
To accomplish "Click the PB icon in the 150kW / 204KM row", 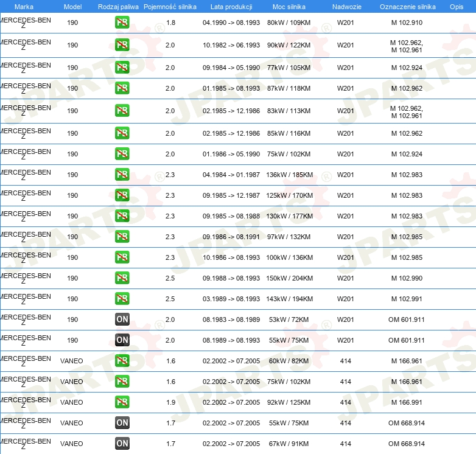I will click(x=122, y=278).
